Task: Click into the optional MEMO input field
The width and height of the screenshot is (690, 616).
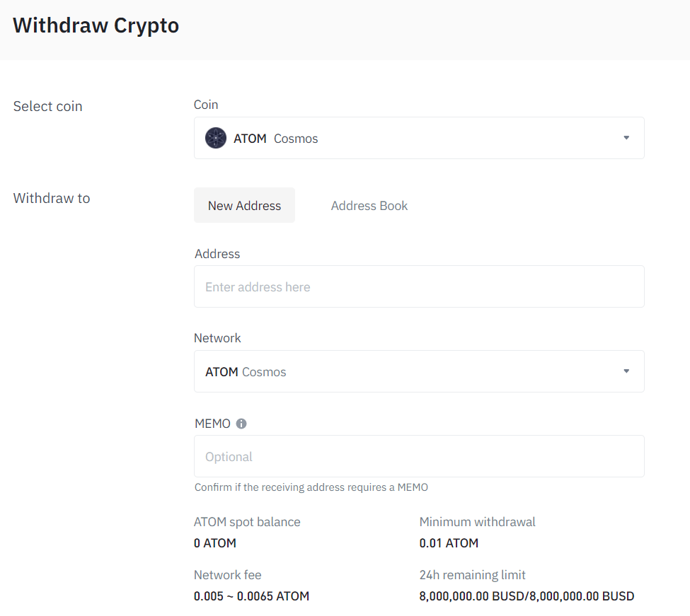Action: pyautogui.click(x=419, y=457)
